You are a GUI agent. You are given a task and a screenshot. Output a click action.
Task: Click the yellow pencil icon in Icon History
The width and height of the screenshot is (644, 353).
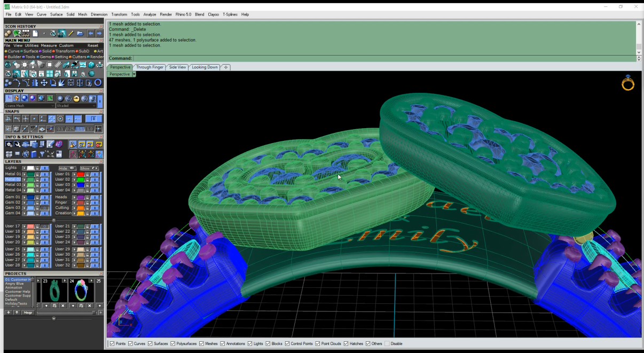tap(70, 33)
